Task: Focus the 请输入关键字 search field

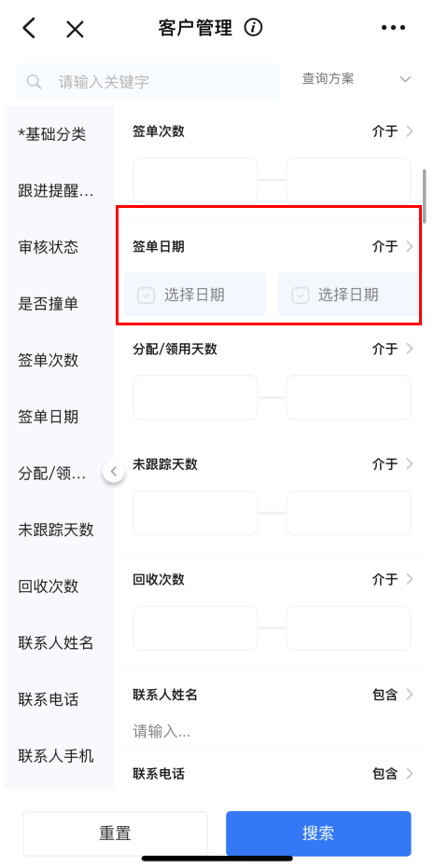Action: (147, 82)
